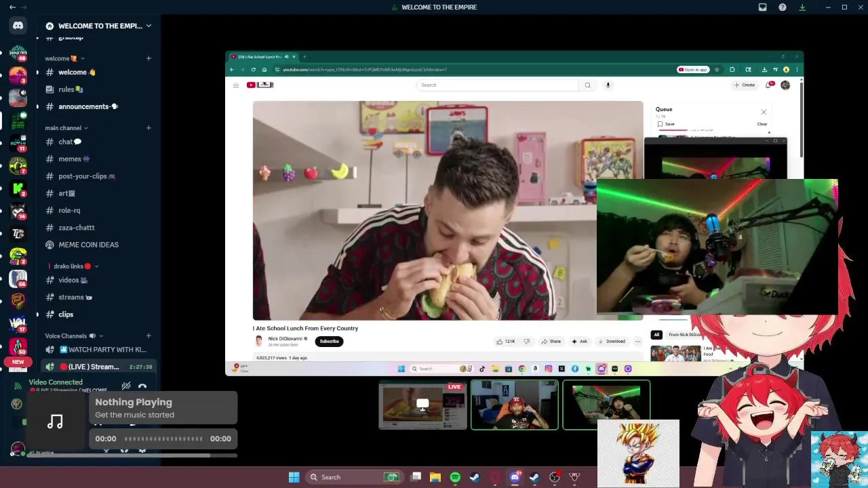Screen dimensions: 868x488
Task: Like the video with thumbs up 121K
Action: (x=505, y=341)
